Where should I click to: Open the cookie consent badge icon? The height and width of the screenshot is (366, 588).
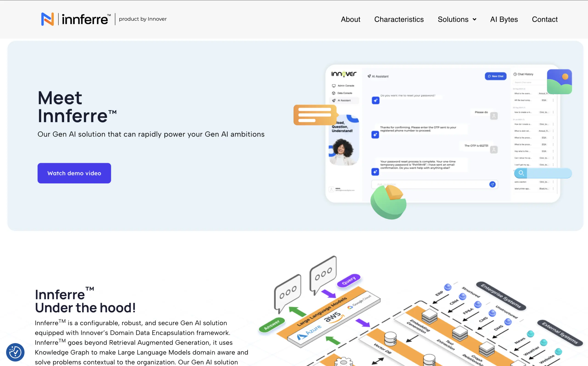pos(15,352)
